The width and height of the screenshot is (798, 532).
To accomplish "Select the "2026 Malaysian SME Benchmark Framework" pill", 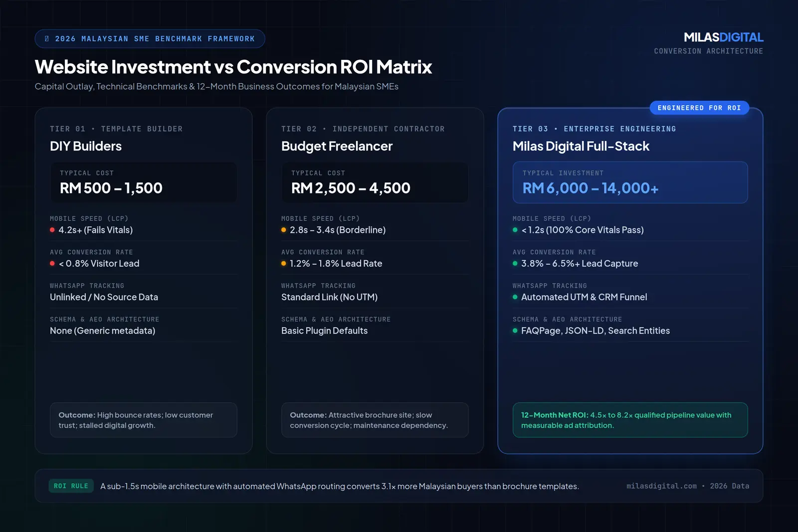I will click(150, 39).
